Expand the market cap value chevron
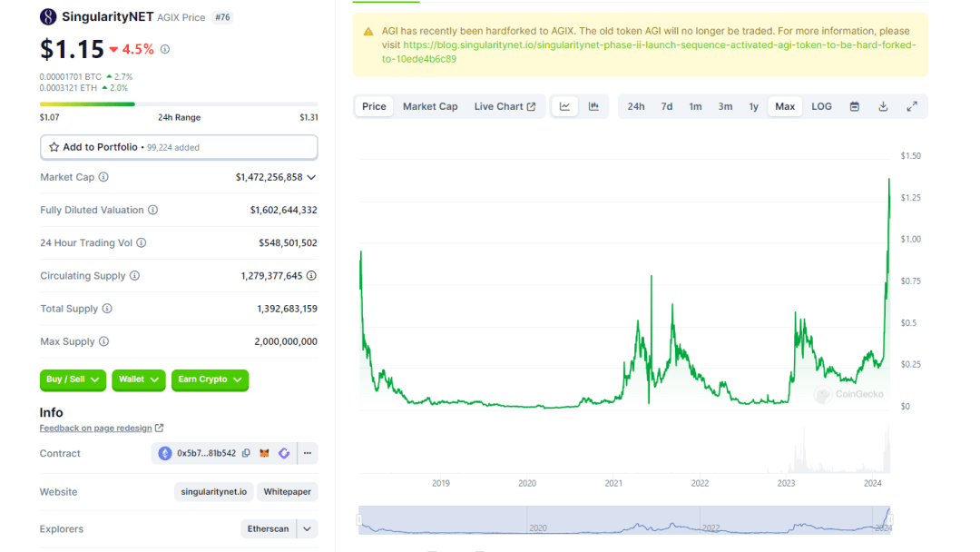Image resolution: width=980 pixels, height=552 pixels. 311,177
